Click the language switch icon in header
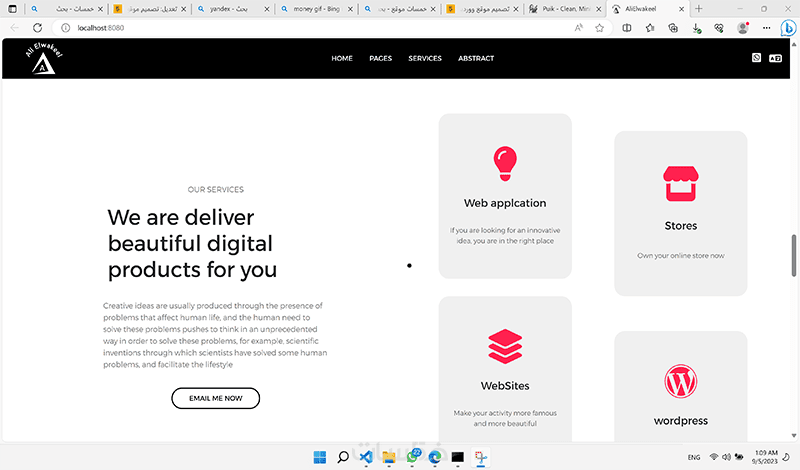 775,58
